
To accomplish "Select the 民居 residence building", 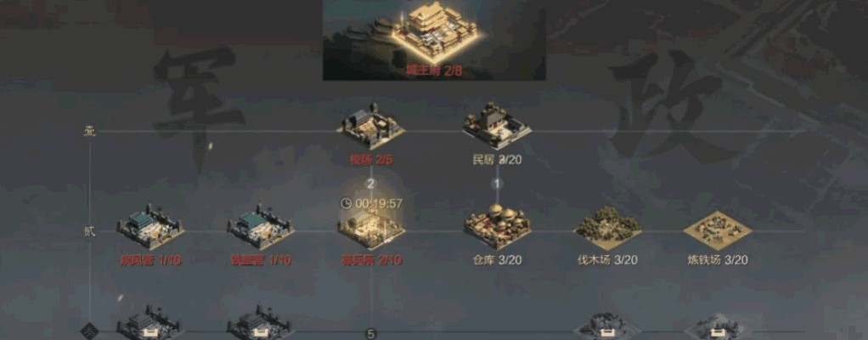I will [x=497, y=125].
